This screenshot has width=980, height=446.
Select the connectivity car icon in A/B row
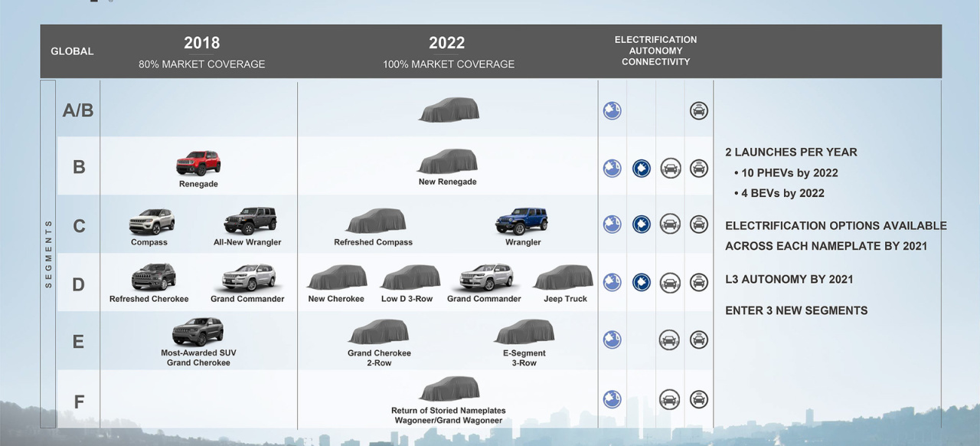[698, 110]
